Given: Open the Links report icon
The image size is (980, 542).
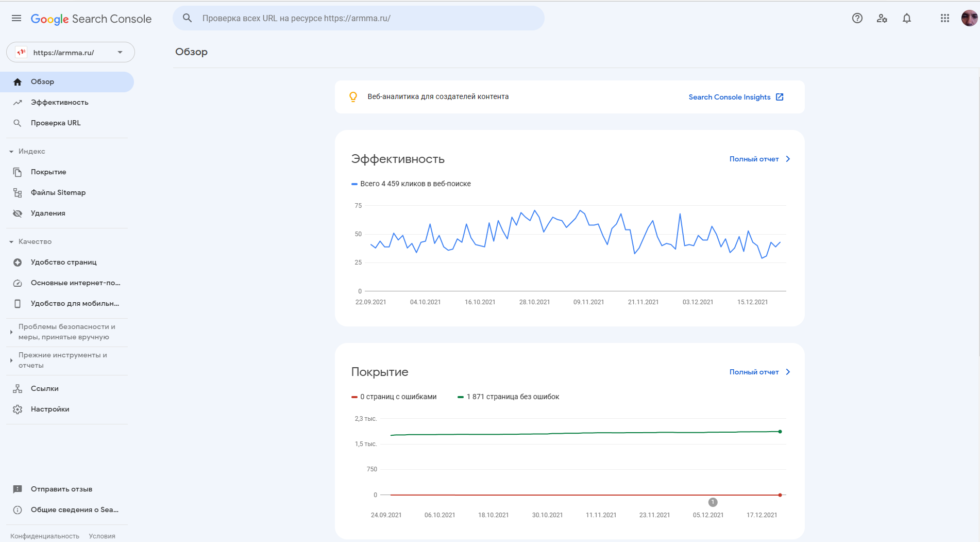Looking at the screenshot, I should 18,389.
